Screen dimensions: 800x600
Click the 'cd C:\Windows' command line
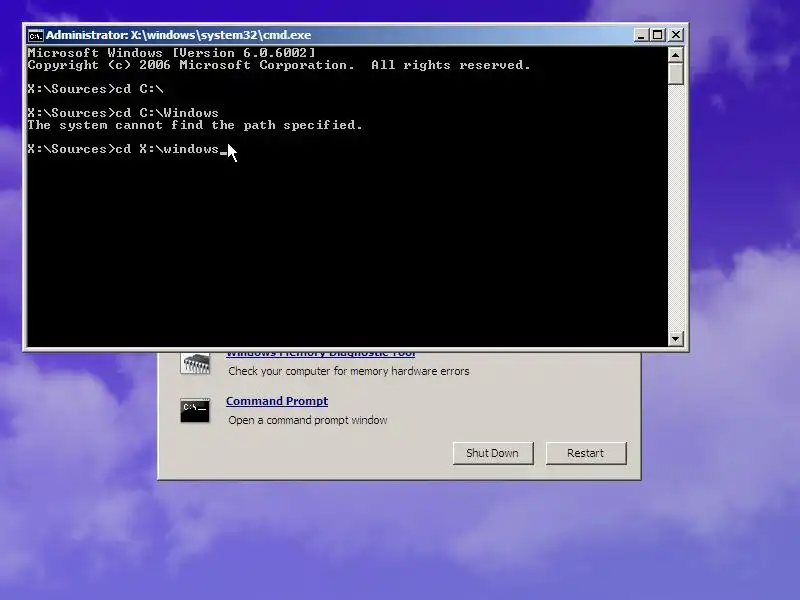click(x=123, y=113)
